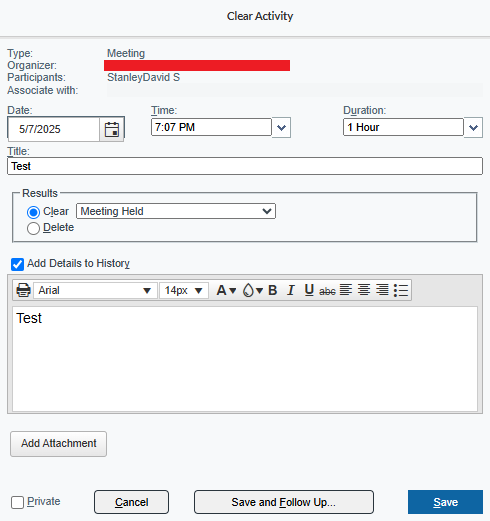This screenshot has height=521, width=490.
Task: Toggle underline formatting
Action: click(309, 290)
